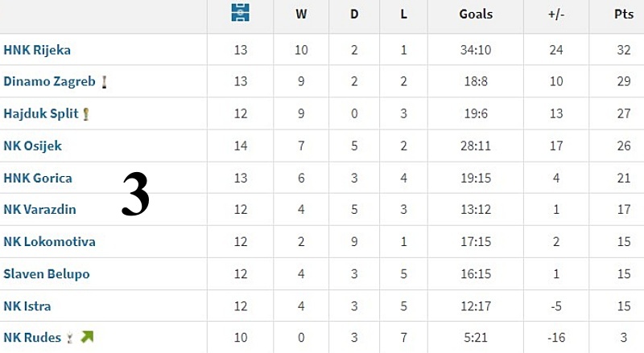
Task: Open the Dinamo Zagreb team page
Action: click(x=49, y=81)
